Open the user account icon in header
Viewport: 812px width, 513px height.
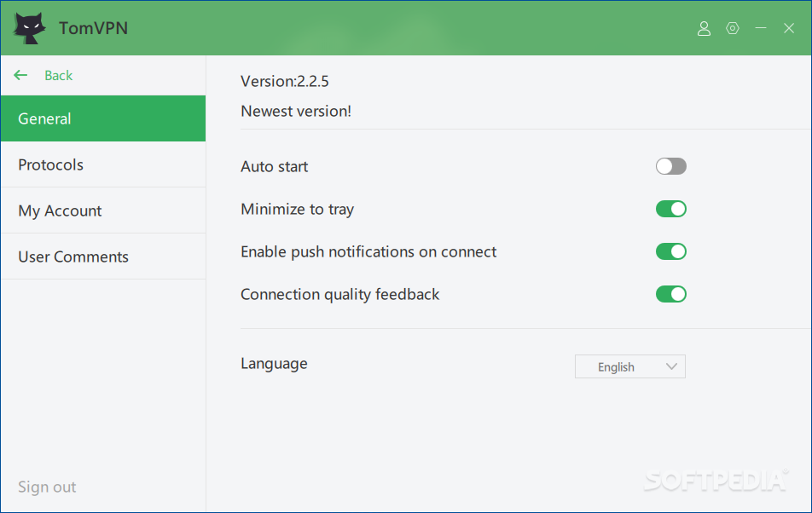pyautogui.click(x=704, y=28)
